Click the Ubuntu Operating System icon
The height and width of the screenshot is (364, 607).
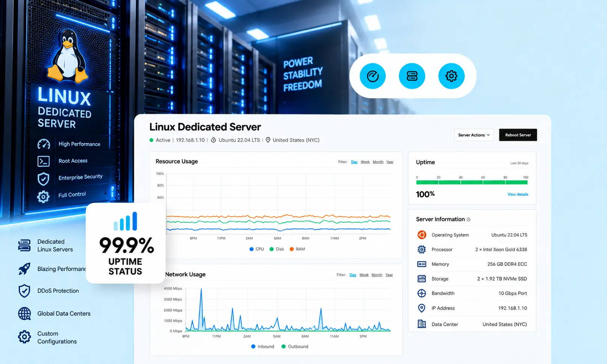pos(422,235)
